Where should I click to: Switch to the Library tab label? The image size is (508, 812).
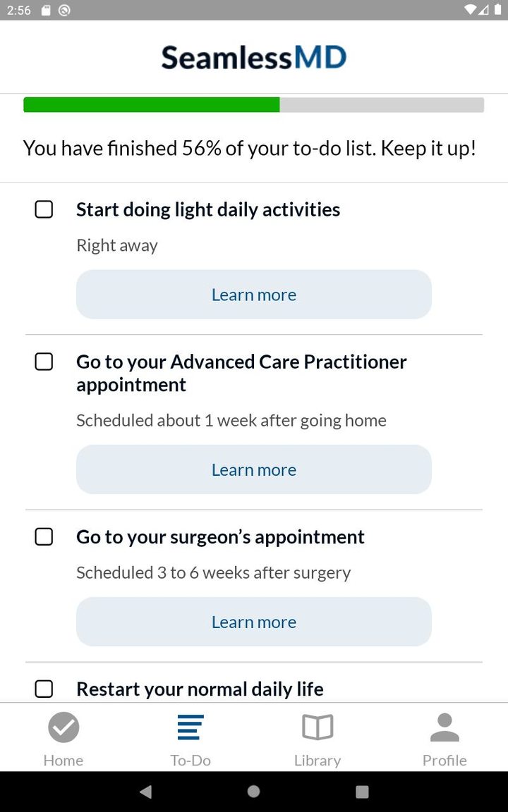click(317, 761)
